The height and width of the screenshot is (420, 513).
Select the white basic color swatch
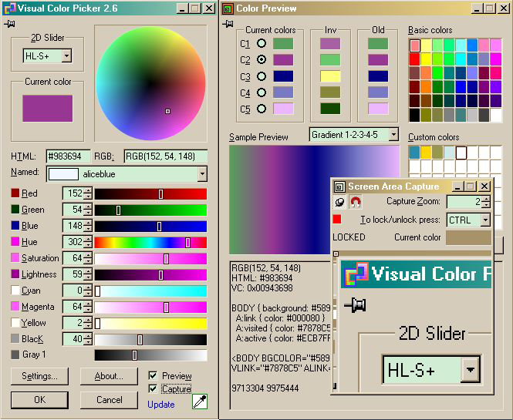click(496, 115)
